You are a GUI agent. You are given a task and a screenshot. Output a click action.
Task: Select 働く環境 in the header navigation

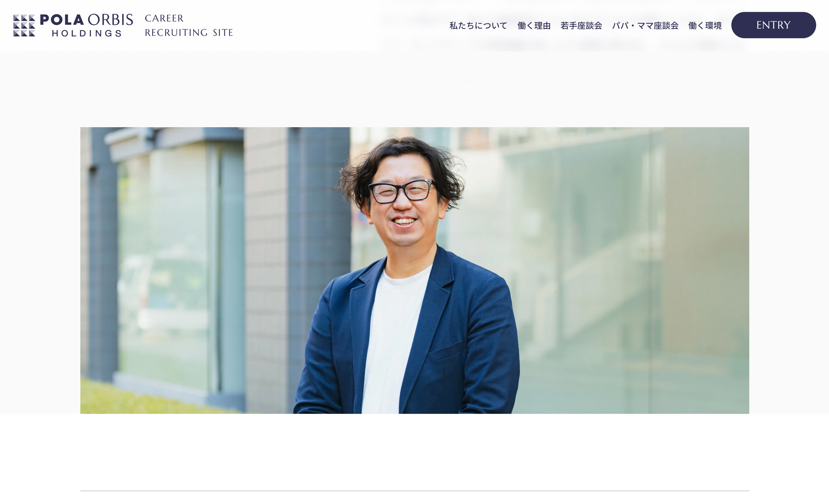pyautogui.click(x=705, y=26)
